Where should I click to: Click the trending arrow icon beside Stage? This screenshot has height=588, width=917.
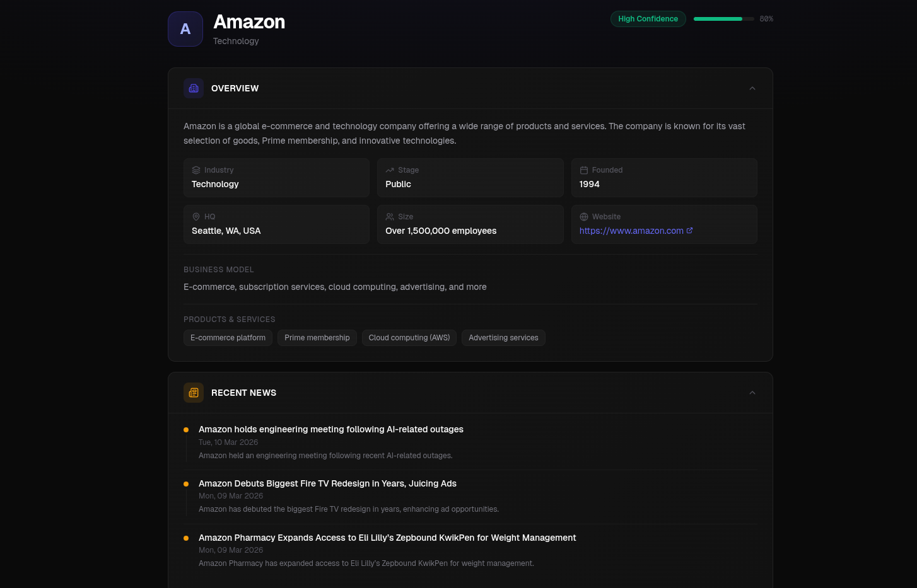(x=390, y=170)
